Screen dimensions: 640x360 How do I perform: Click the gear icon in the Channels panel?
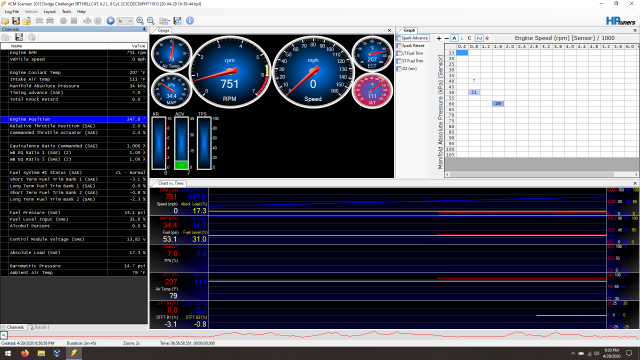tap(32, 38)
